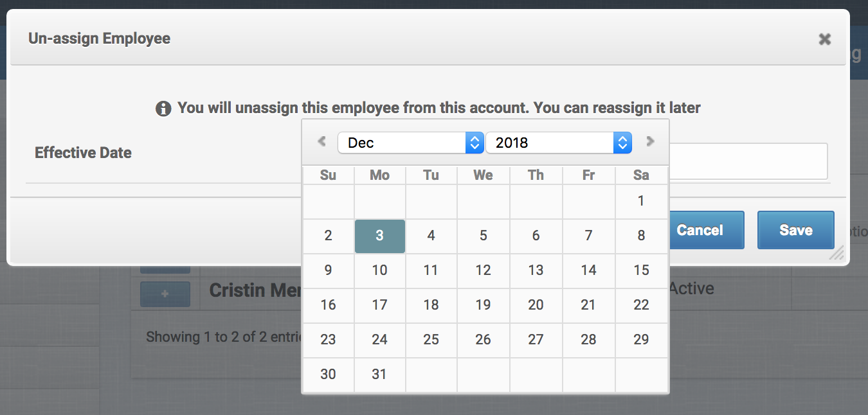Save the unassign employee change
This screenshot has width=868, height=415.
[796, 230]
